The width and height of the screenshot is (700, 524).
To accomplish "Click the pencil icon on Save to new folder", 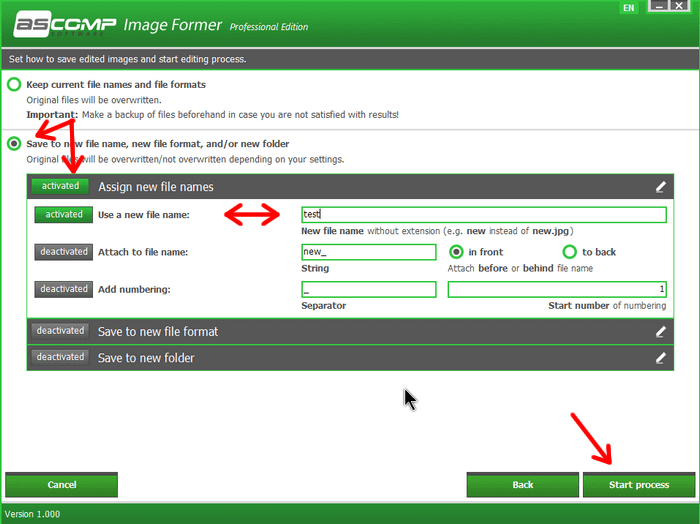I will pos(661,358).
